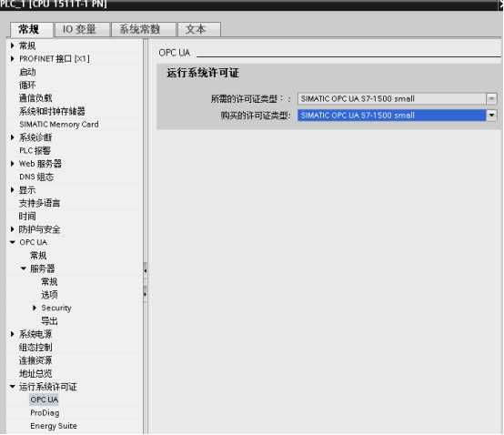Collapse the OPC UA tree node arrow
Image resolution: width=504 pixels, height=435 pixels.
pos(12,242)
